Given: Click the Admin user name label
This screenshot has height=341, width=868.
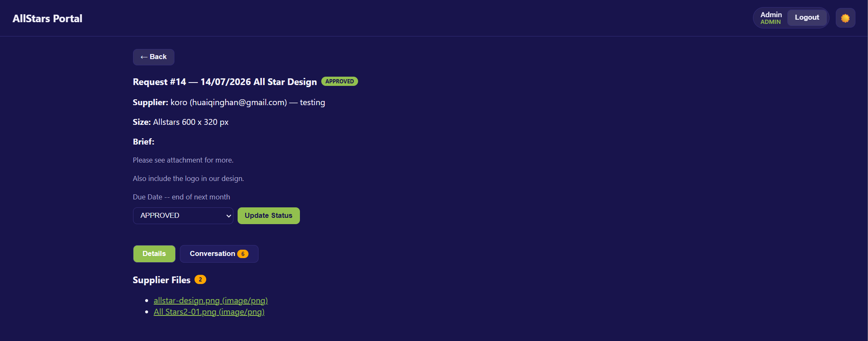Looking at the screenshot, I should tap(771, 15).
